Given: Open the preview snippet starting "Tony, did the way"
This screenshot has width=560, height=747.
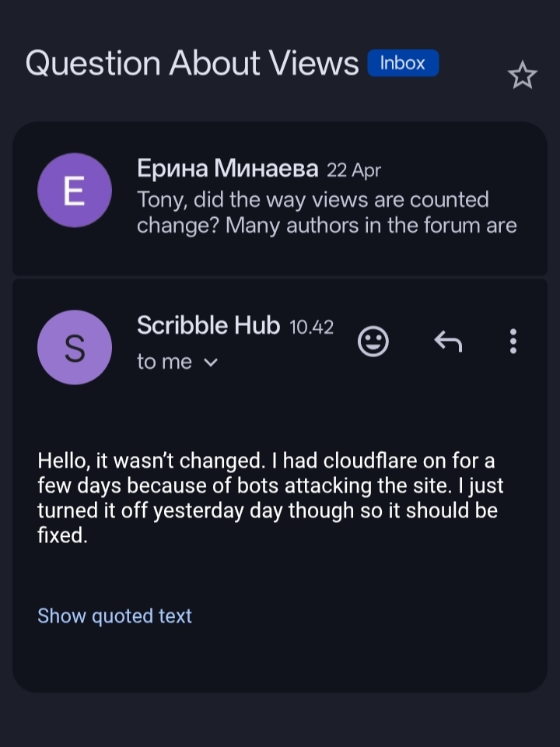Looking at the screenshot, I should (313, 200).
